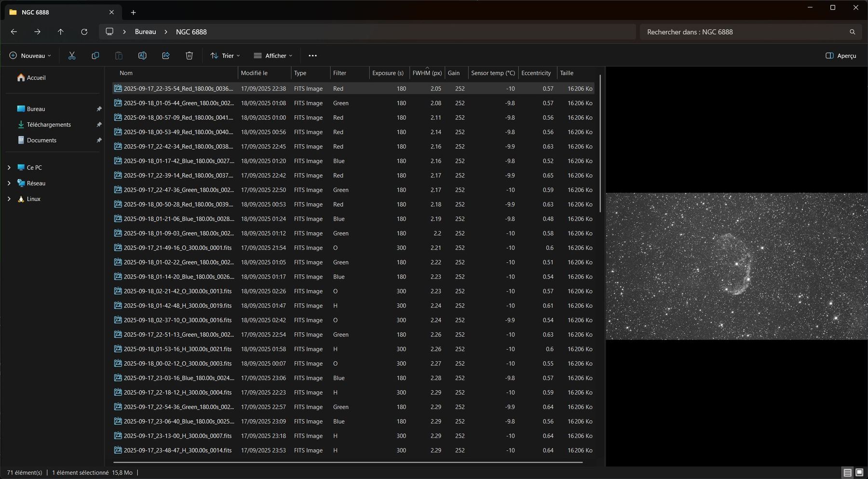Select Bureau in the breadcrumb path

point(145,32)
